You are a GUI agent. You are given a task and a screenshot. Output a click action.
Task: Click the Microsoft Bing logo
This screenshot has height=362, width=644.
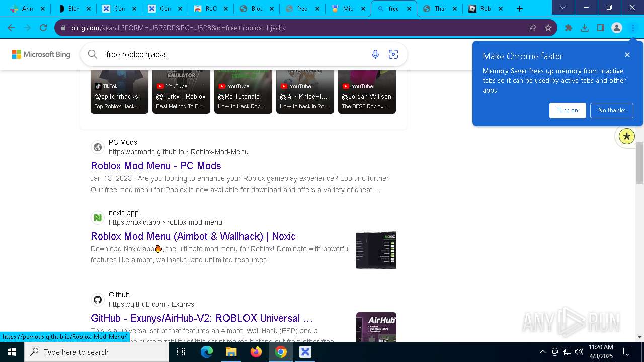tap(41, 54)
